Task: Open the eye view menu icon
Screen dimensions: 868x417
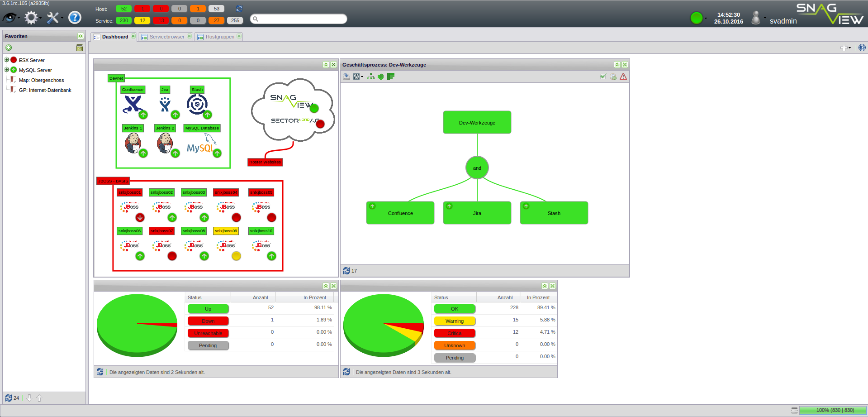Action: click(x=10, y=18)
